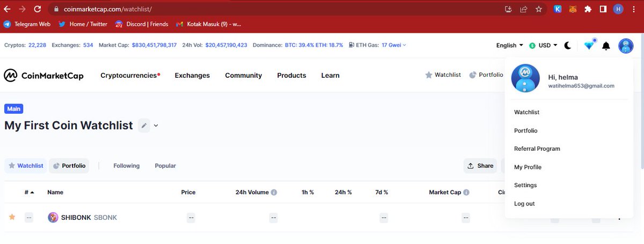This screenshot has height=244, width=644.
Task: Click the 24h Volume info icon
Action: click(x=274, y=192)
